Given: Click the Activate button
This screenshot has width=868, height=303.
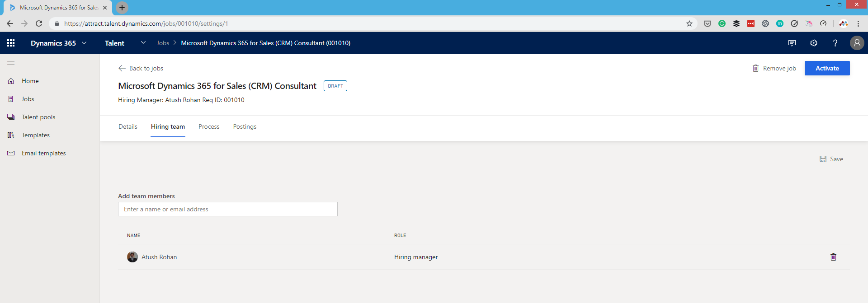Looking at the screenshot, I should 827,68.
